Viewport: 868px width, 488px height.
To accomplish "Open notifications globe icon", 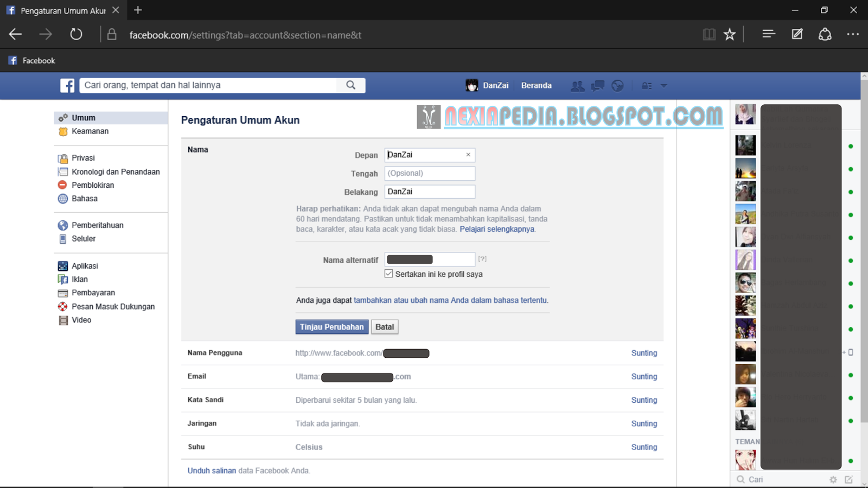I will point(617,86).
